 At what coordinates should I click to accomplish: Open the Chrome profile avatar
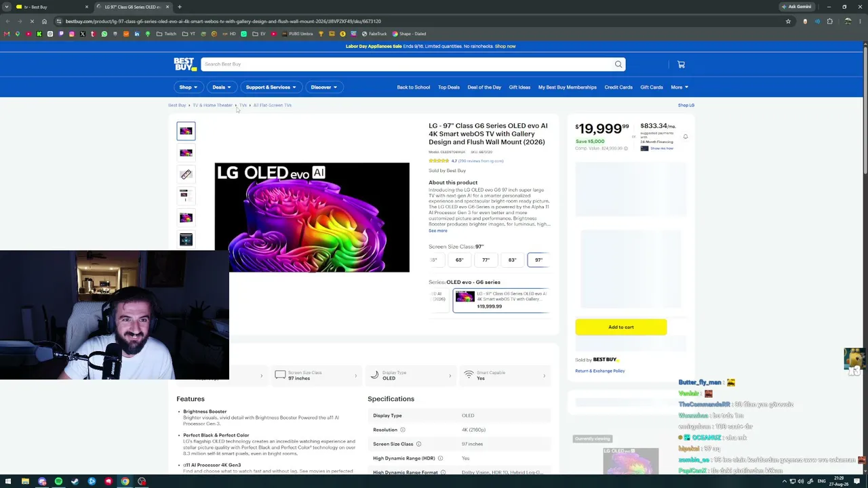point(848,21)
